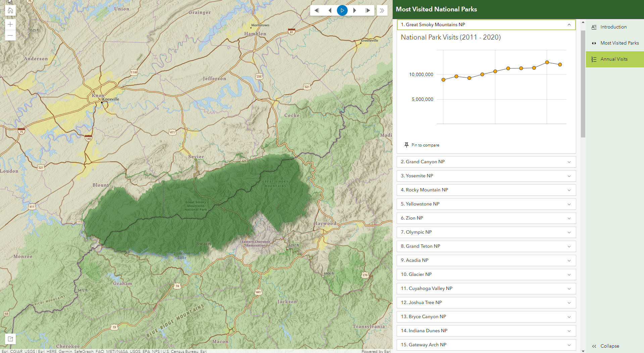Jump to the first bookmark

click(x=316, y=10)
